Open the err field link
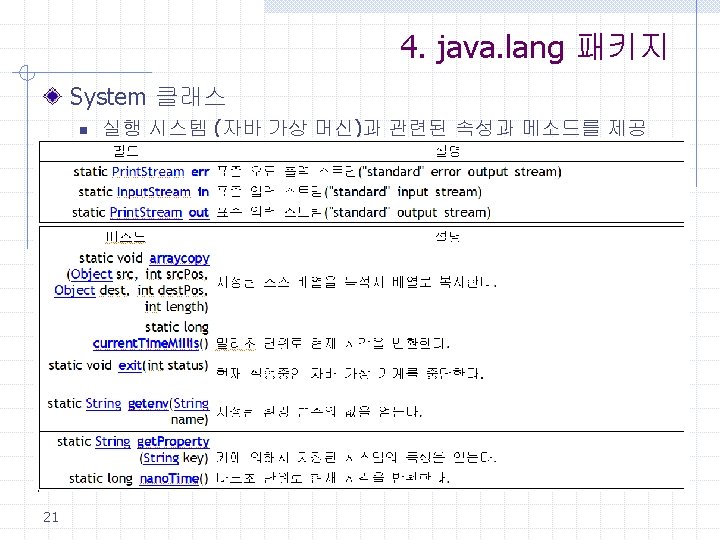This screenshot has width=720, height=540. pos(200,172)
